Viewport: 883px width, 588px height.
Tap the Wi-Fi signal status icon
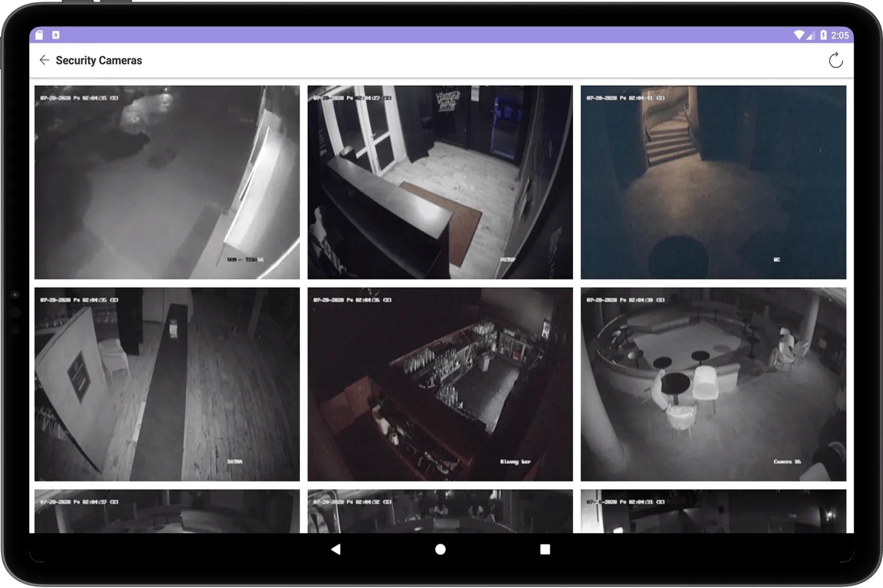798,35
